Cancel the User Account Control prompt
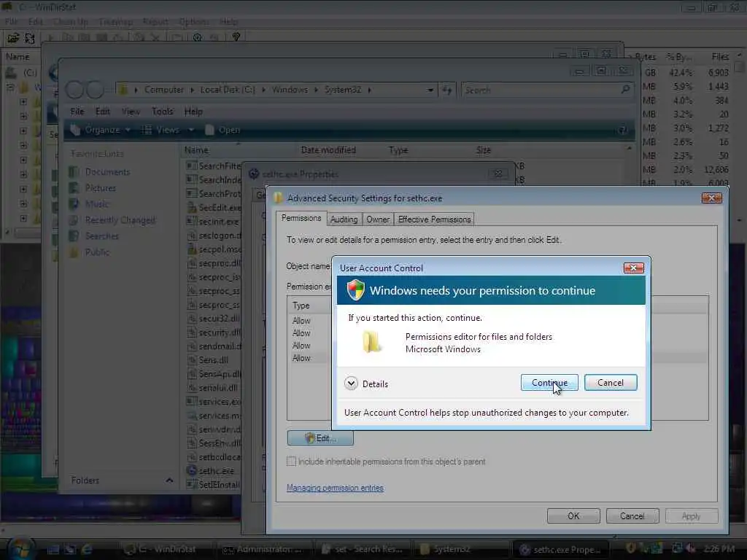This screenshot has height=560, width=747. coord(611,383)
